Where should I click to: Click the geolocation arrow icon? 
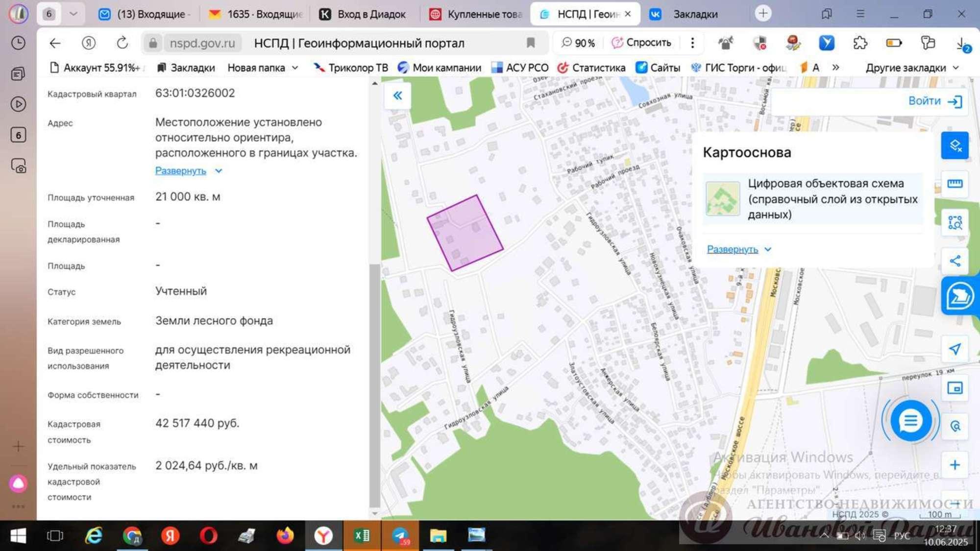(955, 349)
